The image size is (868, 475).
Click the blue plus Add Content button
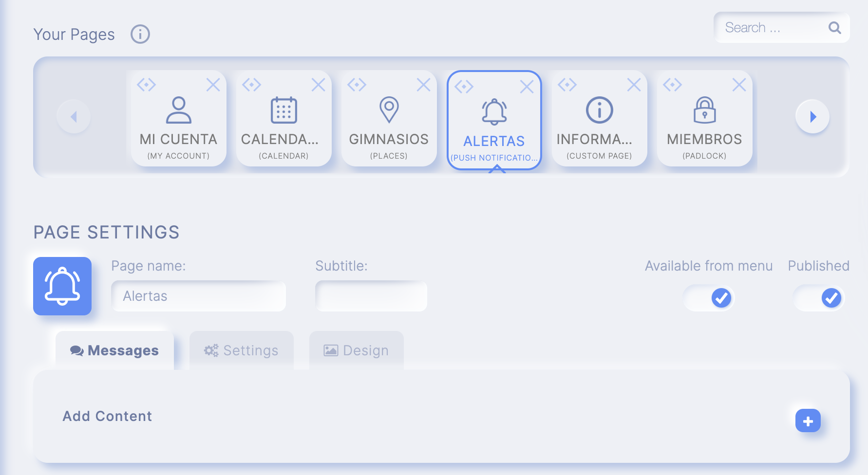(x=808, y=421)
